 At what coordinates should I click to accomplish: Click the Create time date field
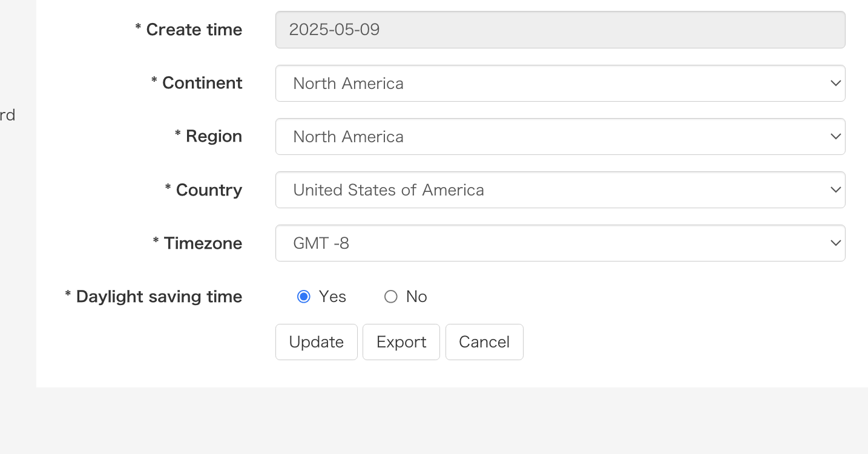click(560, 30)
